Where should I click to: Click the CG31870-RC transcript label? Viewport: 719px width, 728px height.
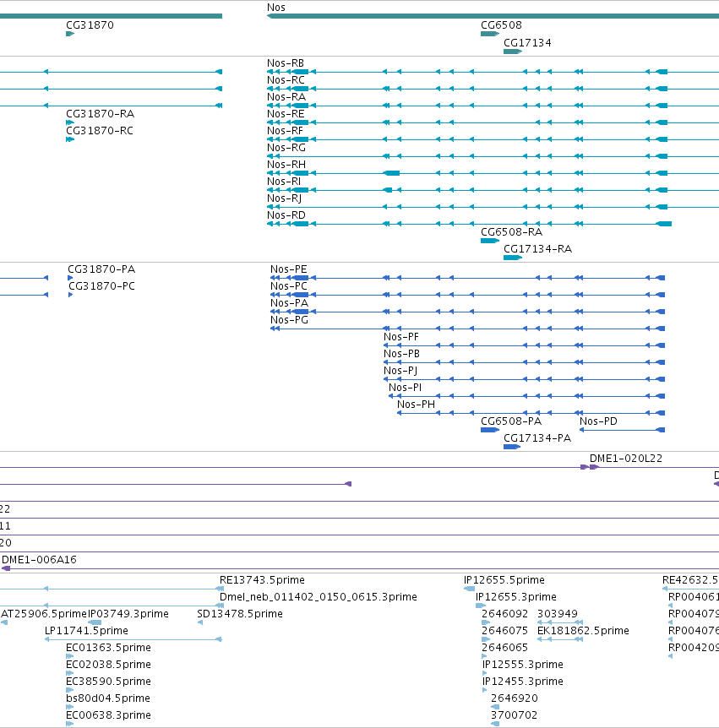[x=100, y=131]
